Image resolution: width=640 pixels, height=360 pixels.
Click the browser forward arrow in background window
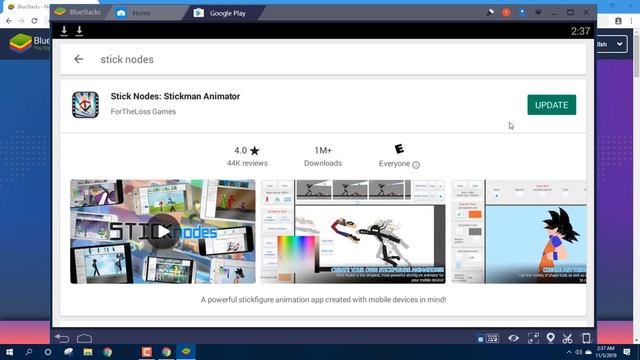[21, 21]
